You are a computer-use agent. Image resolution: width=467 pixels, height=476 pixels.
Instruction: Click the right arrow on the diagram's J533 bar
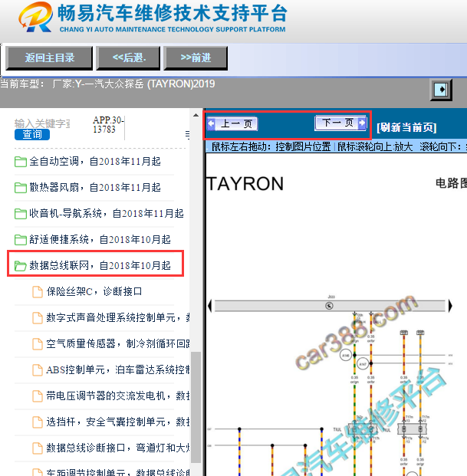tap(450, 306)
